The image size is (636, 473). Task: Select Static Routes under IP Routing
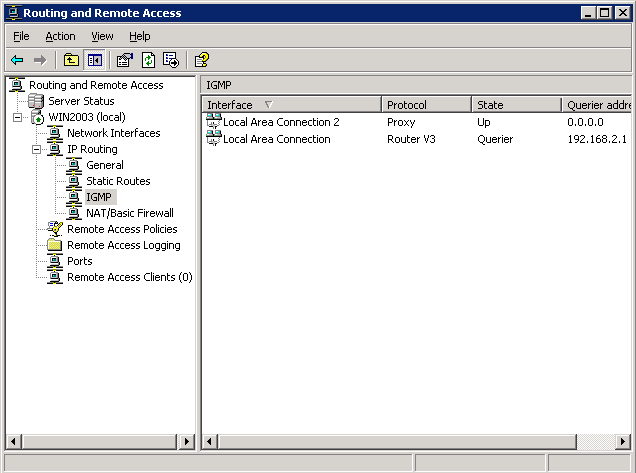[x=118, y=181]
